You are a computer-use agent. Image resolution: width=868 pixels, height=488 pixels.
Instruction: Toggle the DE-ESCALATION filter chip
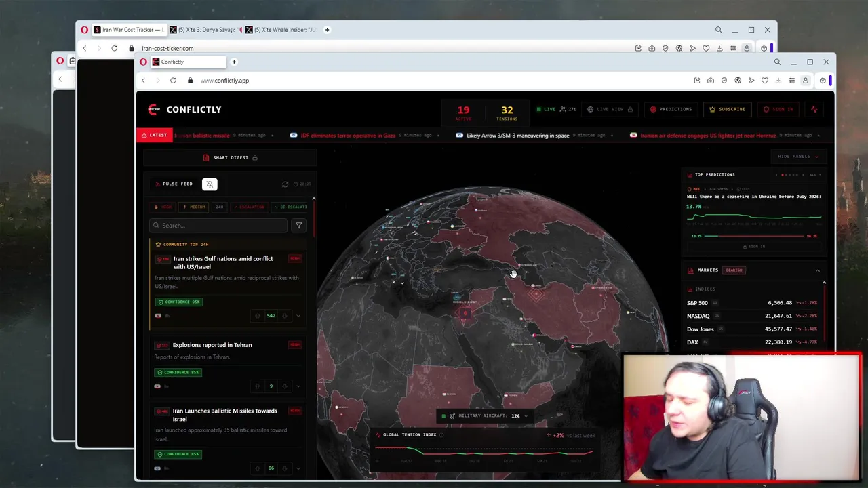pyautogui.click(x=290, y=207)
